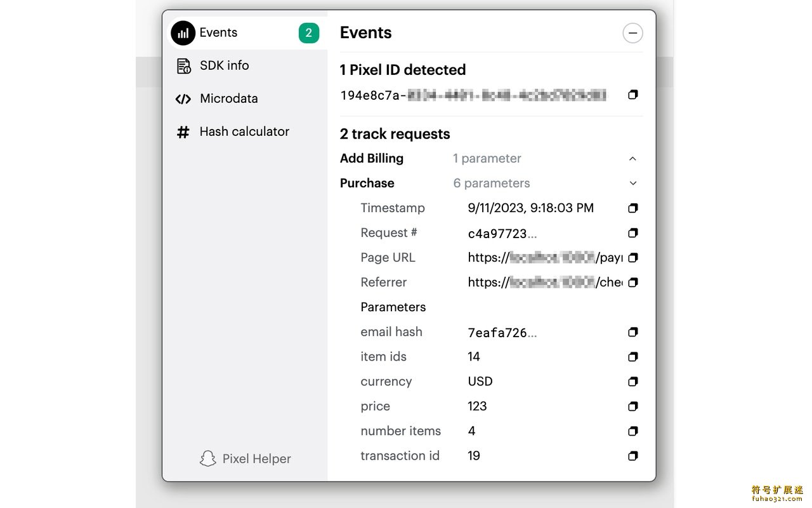Screen dimensions: 812x508
Task: Click the green events count badge
Action: [309, 33]
